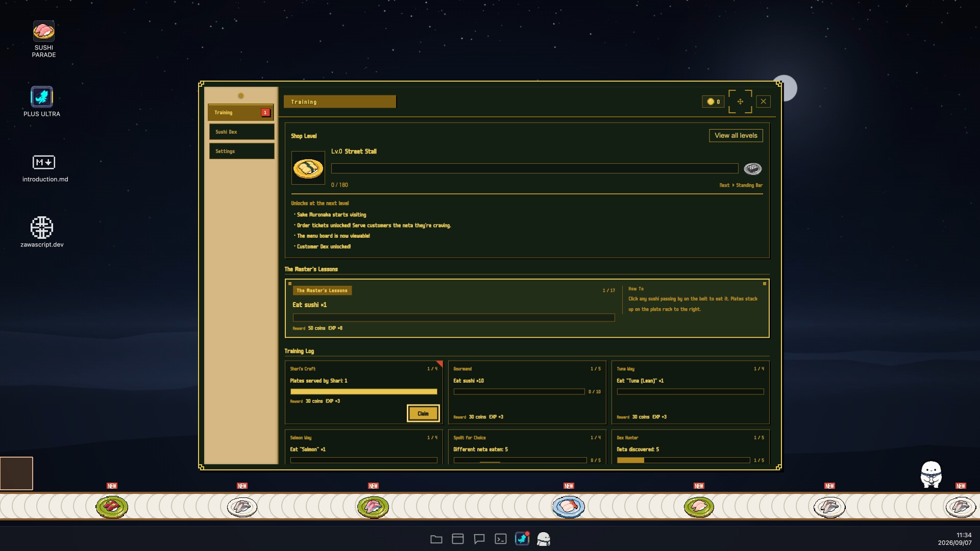Image resolution: width=980 pixels, height=551 pixels.
Task: Click the shop level EXP progress bar
Action: (534, 168)
